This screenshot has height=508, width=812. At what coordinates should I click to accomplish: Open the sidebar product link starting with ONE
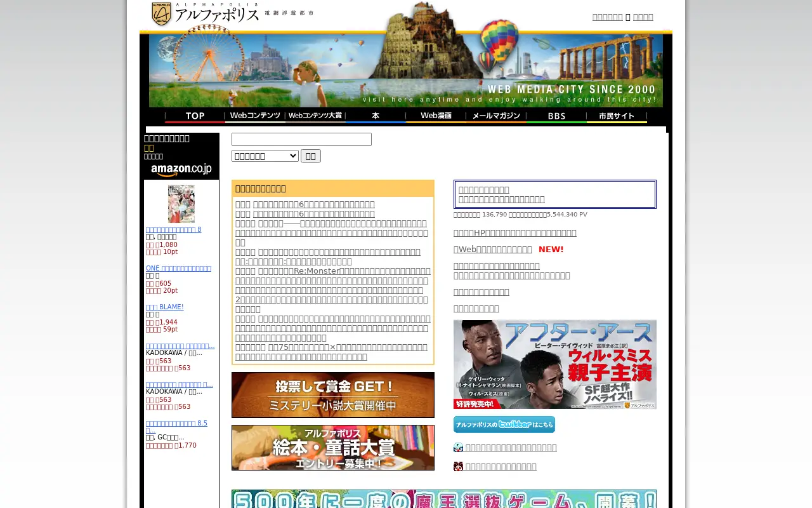pyautogui.click(x=178, y=269)
